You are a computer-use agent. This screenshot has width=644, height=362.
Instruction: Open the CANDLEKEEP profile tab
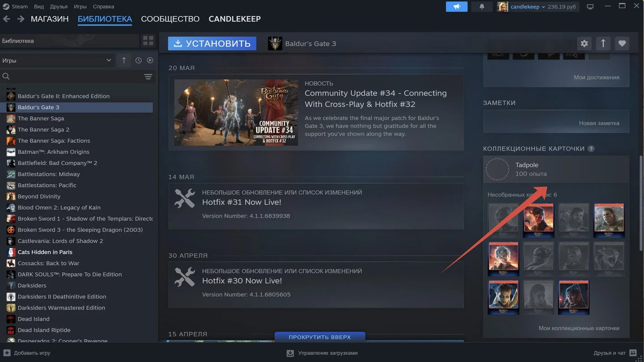(x=235, y=19)
